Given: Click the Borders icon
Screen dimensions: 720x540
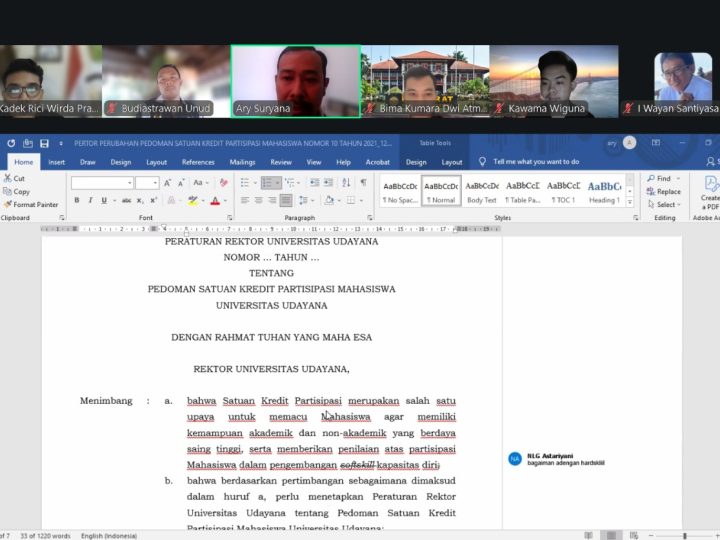Looking at the screenshot, I should point(351,200).
